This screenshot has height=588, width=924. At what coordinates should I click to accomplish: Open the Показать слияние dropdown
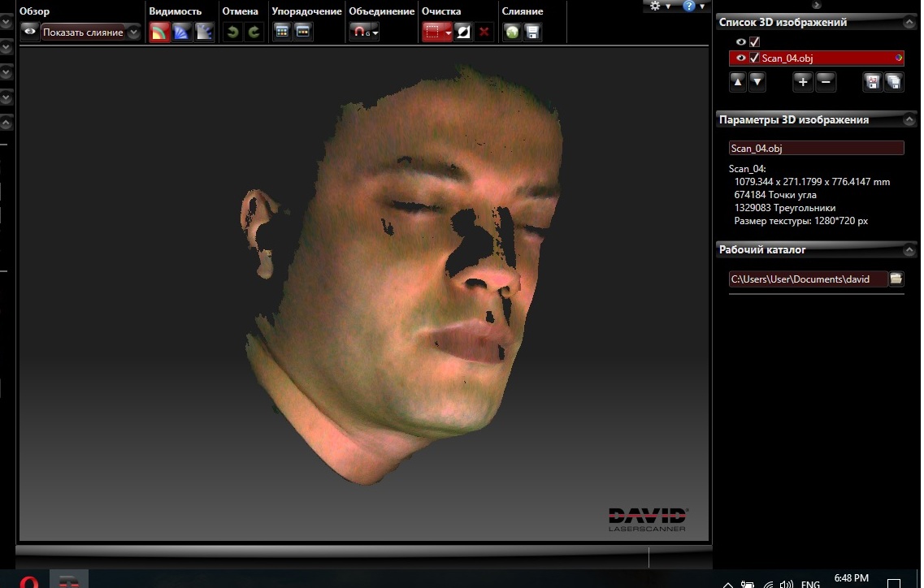click(133, 32)
